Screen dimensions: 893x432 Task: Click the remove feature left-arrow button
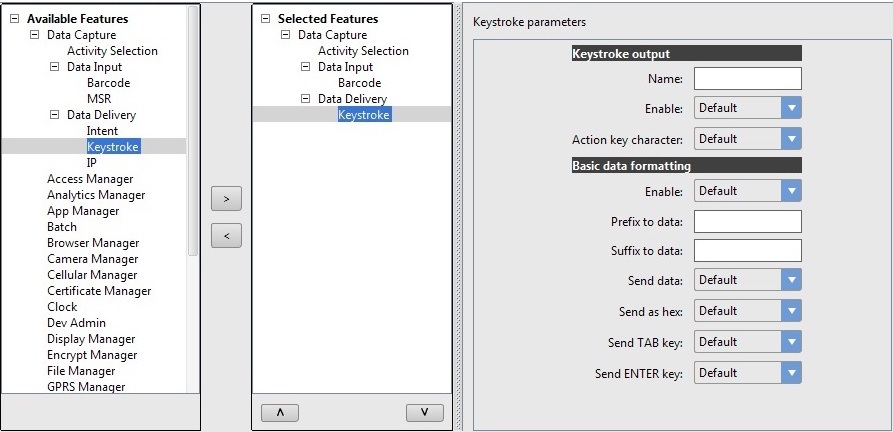(x=226, y=236)
